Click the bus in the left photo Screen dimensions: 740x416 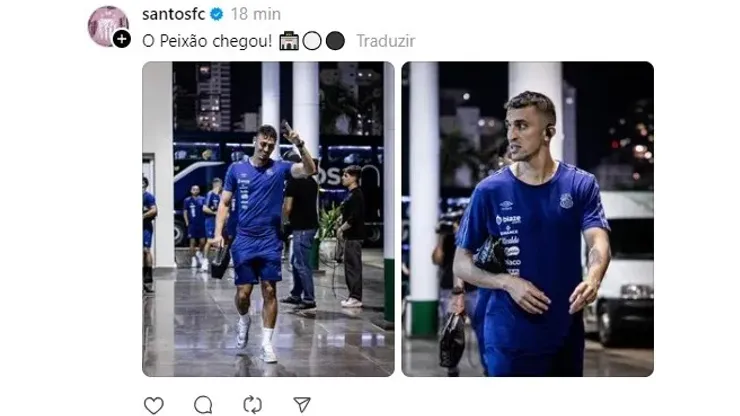point(198,189)
